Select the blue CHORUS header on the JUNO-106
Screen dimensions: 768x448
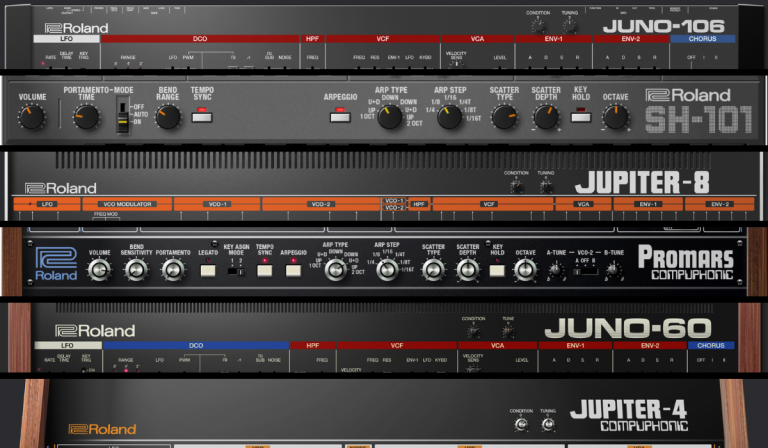pos(702,39)
